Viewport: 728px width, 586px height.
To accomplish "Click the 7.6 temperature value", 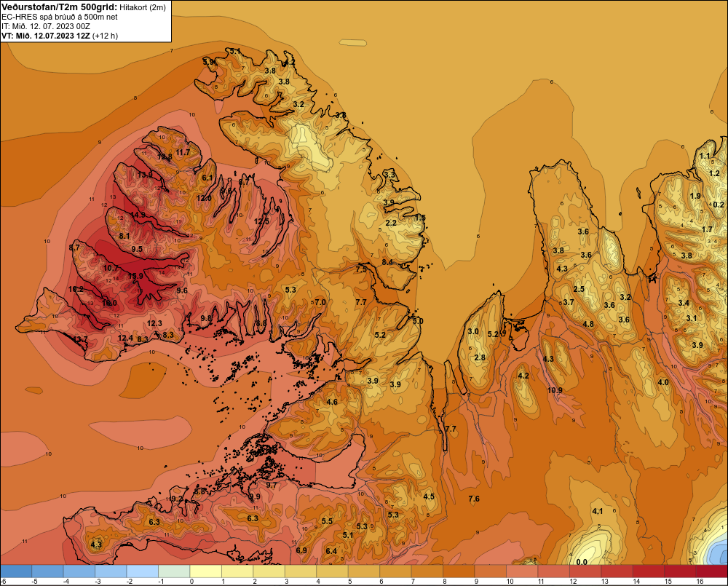I will point(474,499).
